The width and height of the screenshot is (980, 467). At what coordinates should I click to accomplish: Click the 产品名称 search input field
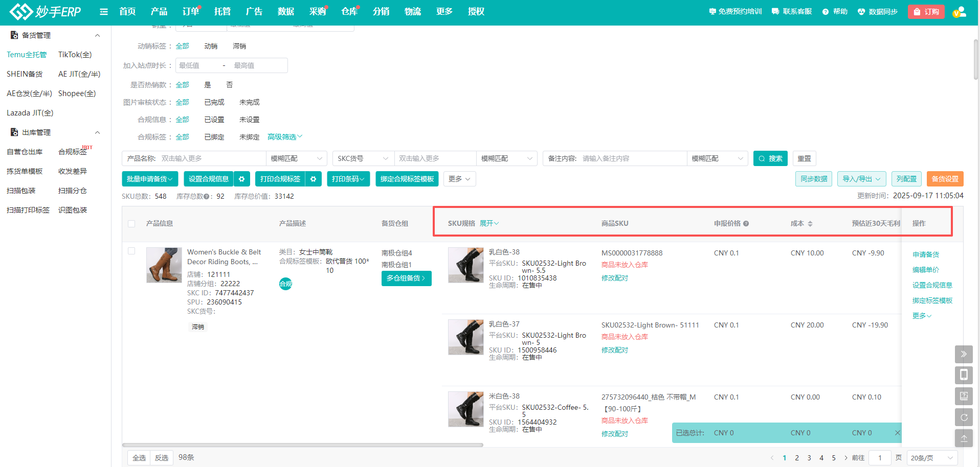212,158
